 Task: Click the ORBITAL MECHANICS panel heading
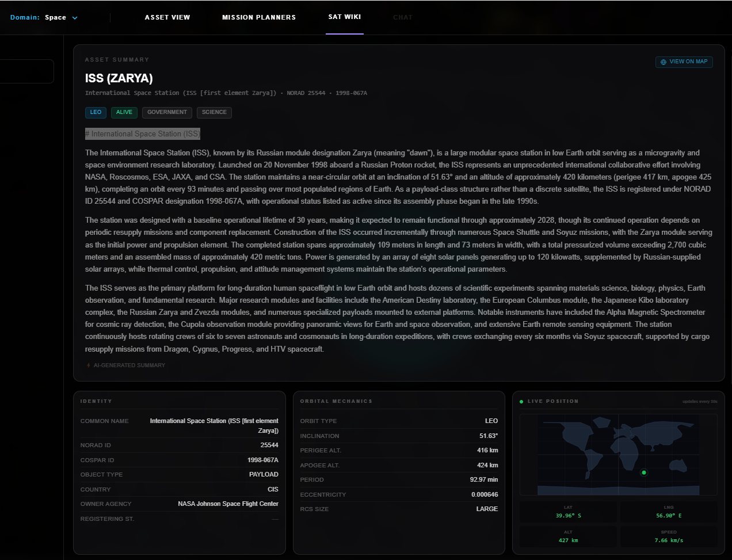pos(336,401)
